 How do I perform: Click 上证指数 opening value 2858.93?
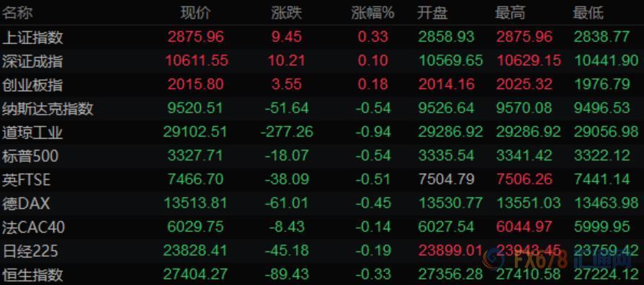pyautogui.click(x=446, y=37)
